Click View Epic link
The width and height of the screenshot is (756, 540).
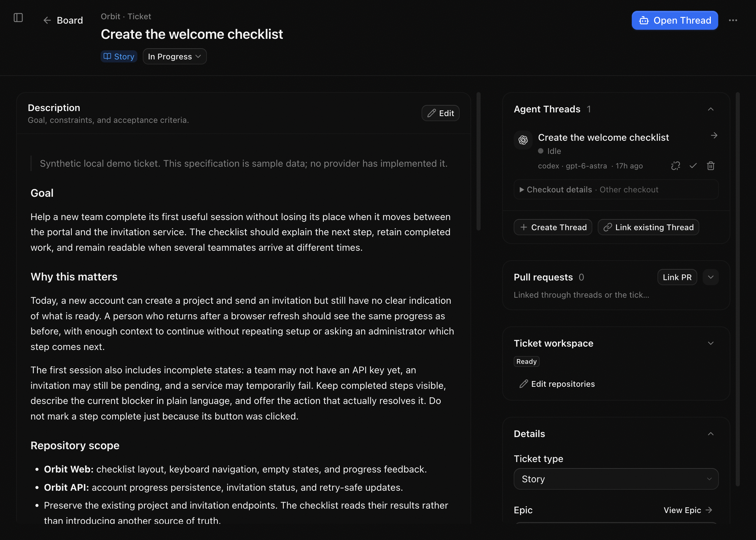(688, 510)
